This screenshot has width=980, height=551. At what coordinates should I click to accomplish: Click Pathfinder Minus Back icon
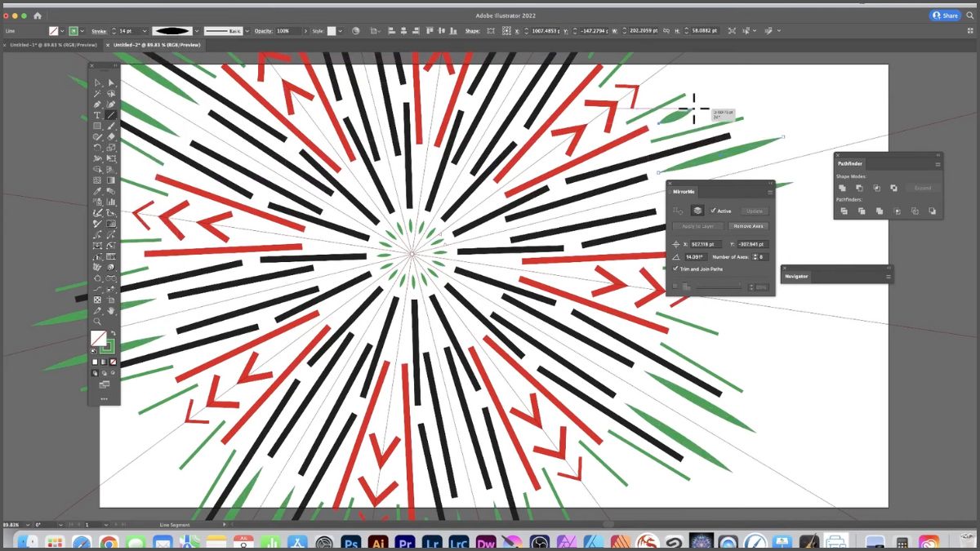click(932, 211)
